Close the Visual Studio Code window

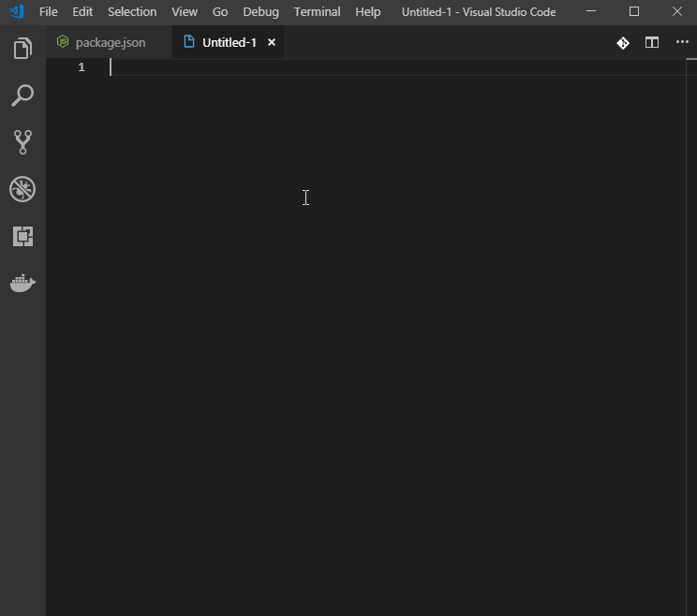pyautogui.click(x=677, y=11)
